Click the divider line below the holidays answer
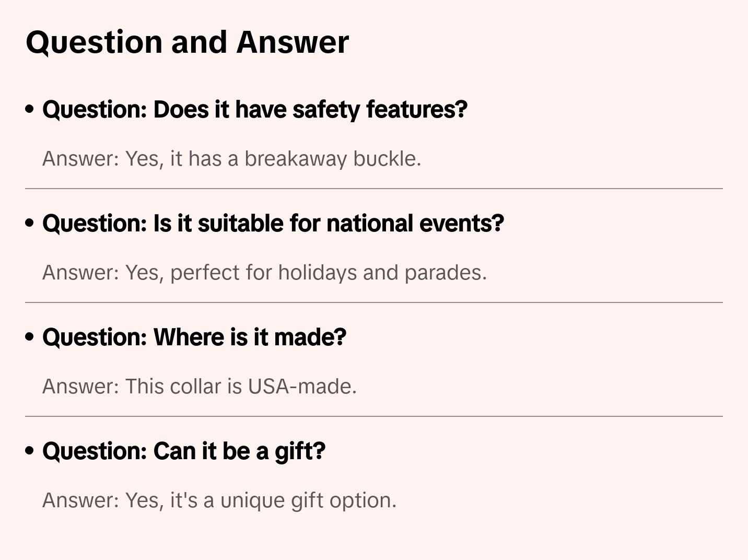 [x=374, y=302]
